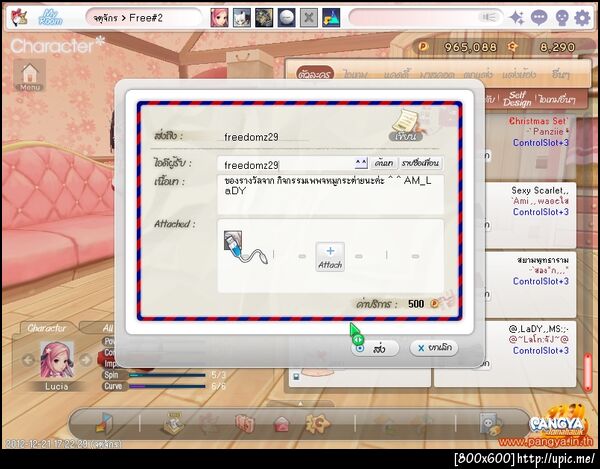Select the pink-haired character slot icon
Viewport: 600px width, 469px height.
[219, 18]
